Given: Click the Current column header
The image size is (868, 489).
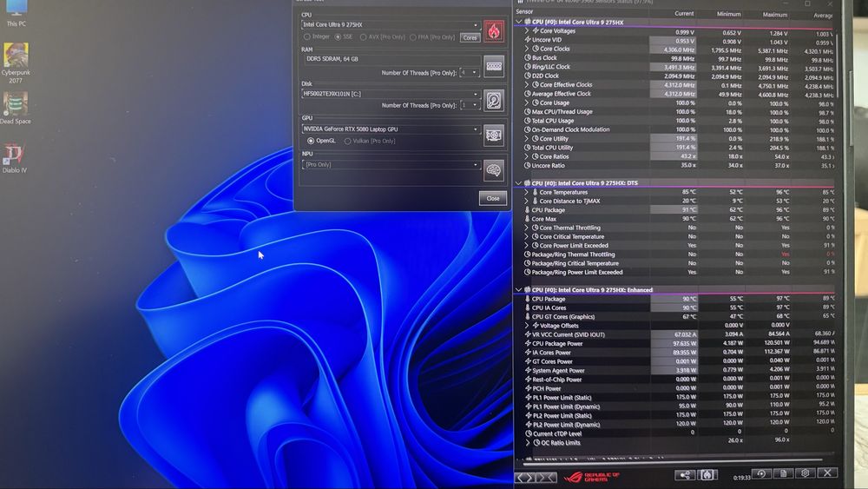Looking at the screenshot, I should 684,13.
